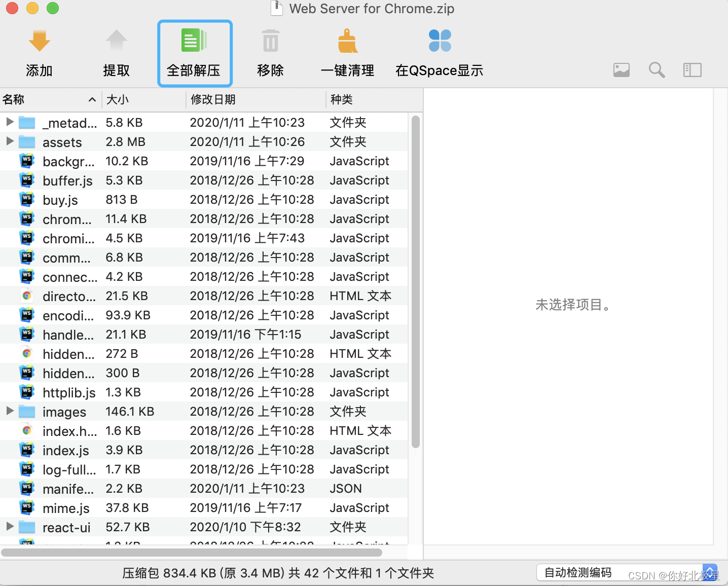The height and width of the screenshot is (586, 728).
Task: Click the CSDN watermark blue arrow button
Action: pyautogui.click(x=710, y=572)
